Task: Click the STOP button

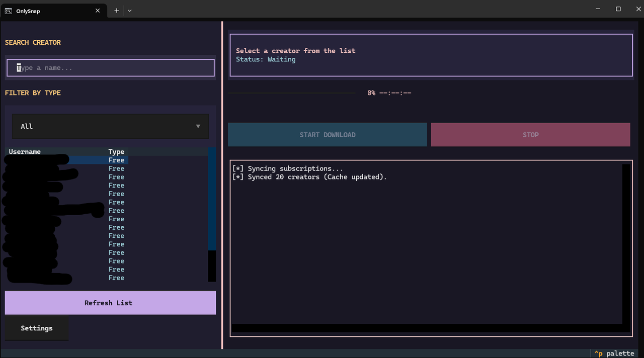Action: click(530, 135)
